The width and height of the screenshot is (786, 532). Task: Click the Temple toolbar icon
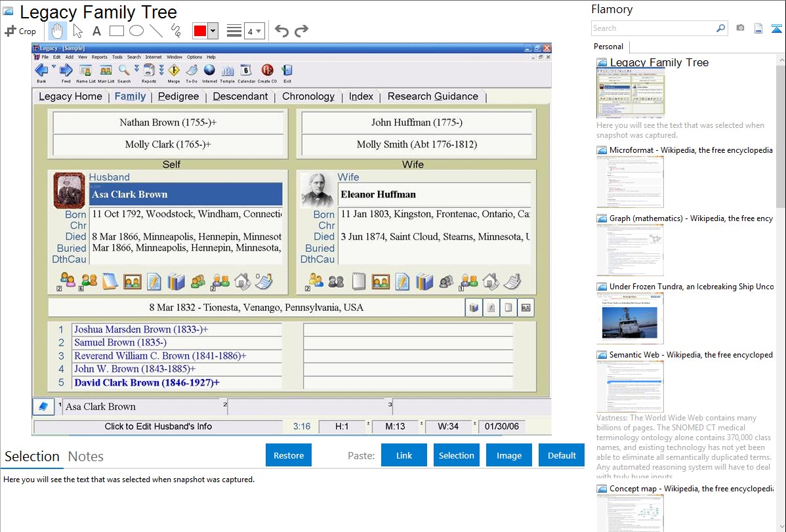[228, 73]
